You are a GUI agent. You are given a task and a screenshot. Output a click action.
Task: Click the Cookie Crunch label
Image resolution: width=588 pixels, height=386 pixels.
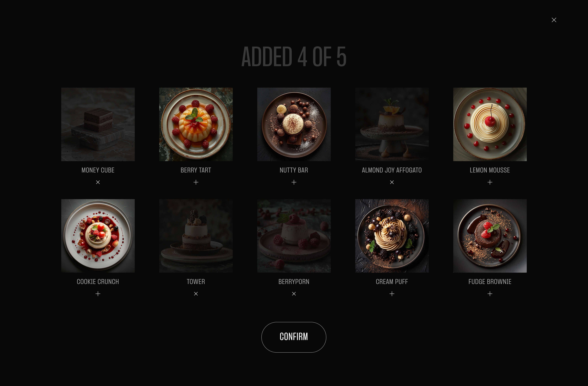[x=98, y=282]
